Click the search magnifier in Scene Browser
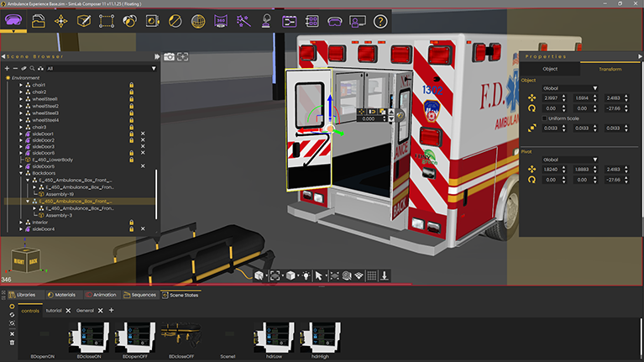The image size is (644, 362). pos(32,68)
